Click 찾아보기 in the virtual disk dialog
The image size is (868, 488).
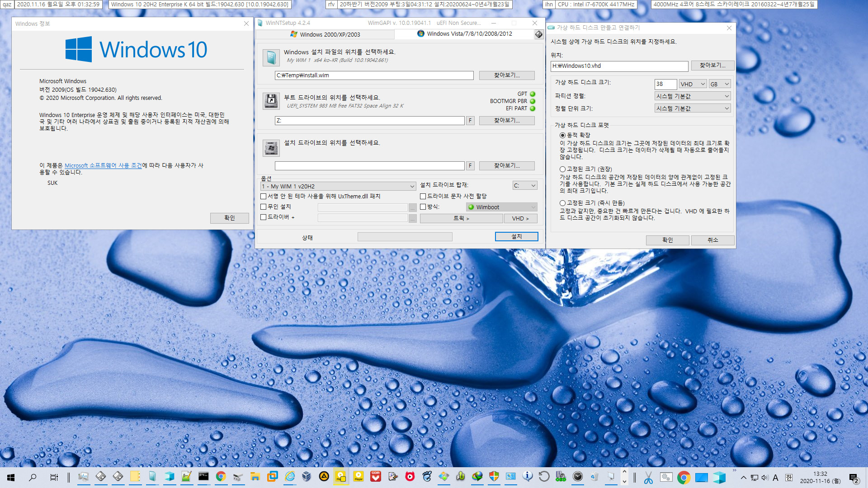pos(712,66)
